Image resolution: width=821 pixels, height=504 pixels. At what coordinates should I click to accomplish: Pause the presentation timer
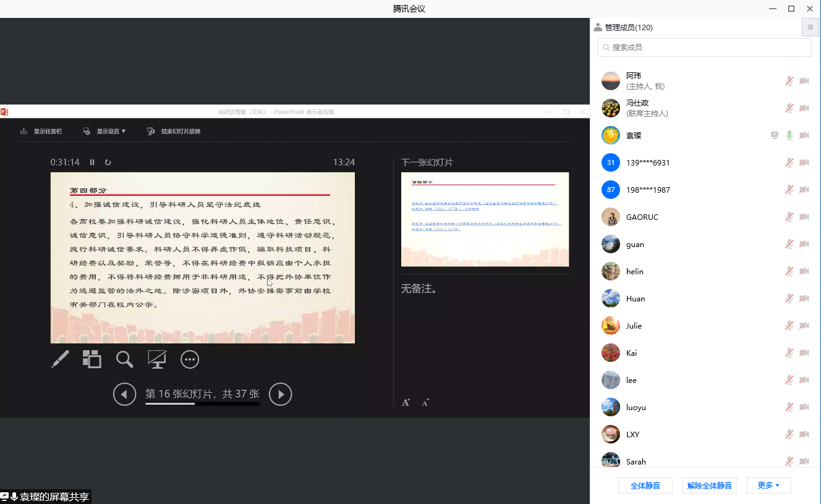[x=92, y=162]
